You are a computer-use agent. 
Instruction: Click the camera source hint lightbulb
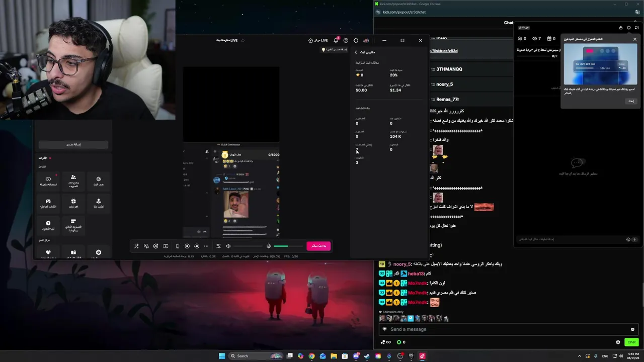pyautogui.click(x=324, y=50)
